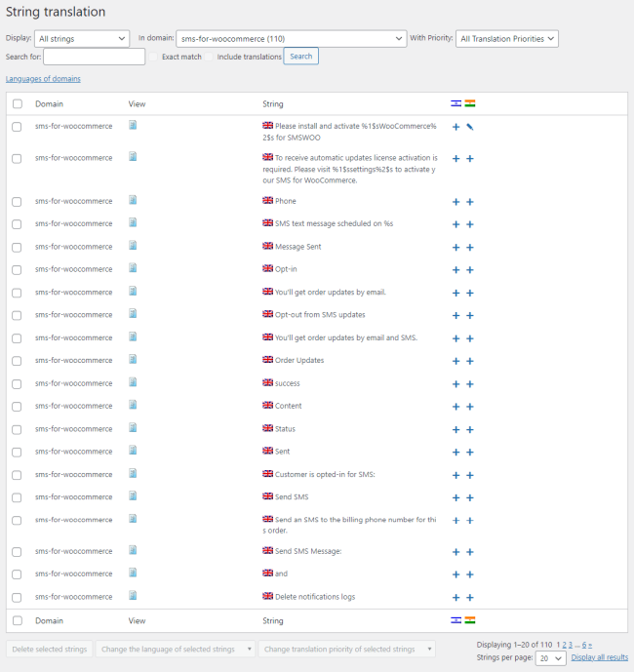The width and height of the screenshot is (634, 672).
Task: Check the 'Delete notifications logs' row
Action: coord(17,598)
